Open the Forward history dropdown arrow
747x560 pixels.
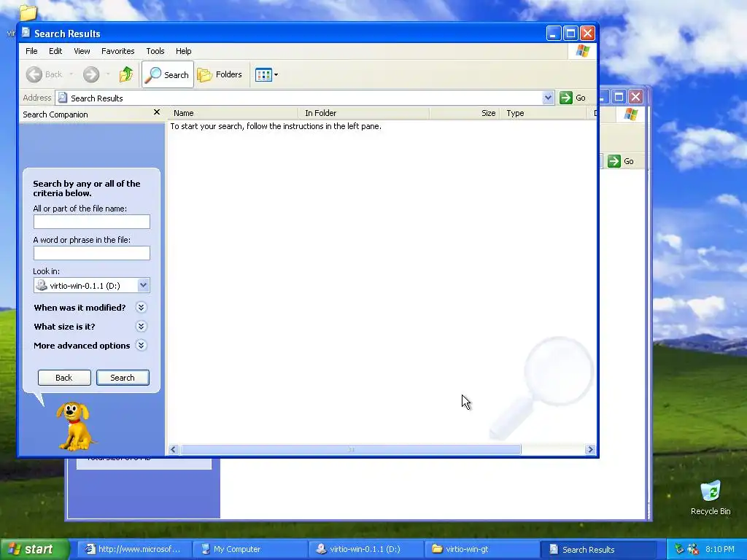point(108,74)
